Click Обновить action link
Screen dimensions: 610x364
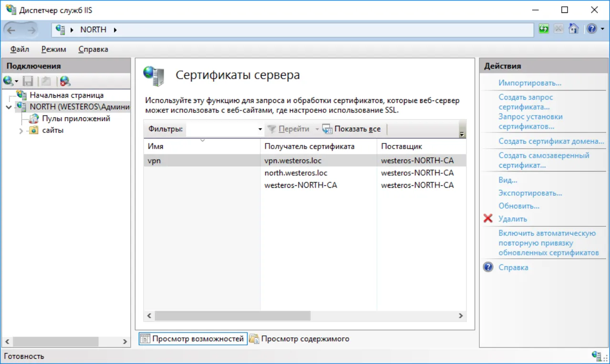click(519, 206)
